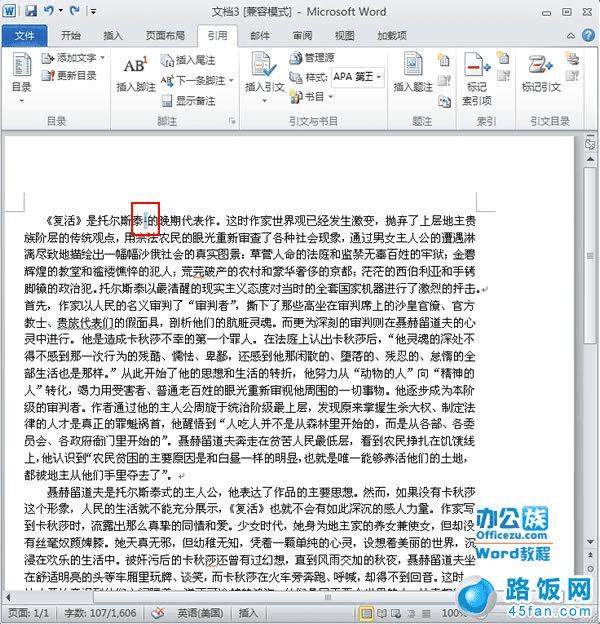Click the 字数: 107/1,606 word count
Screen dimensions: 600x624
click(100, 613)
